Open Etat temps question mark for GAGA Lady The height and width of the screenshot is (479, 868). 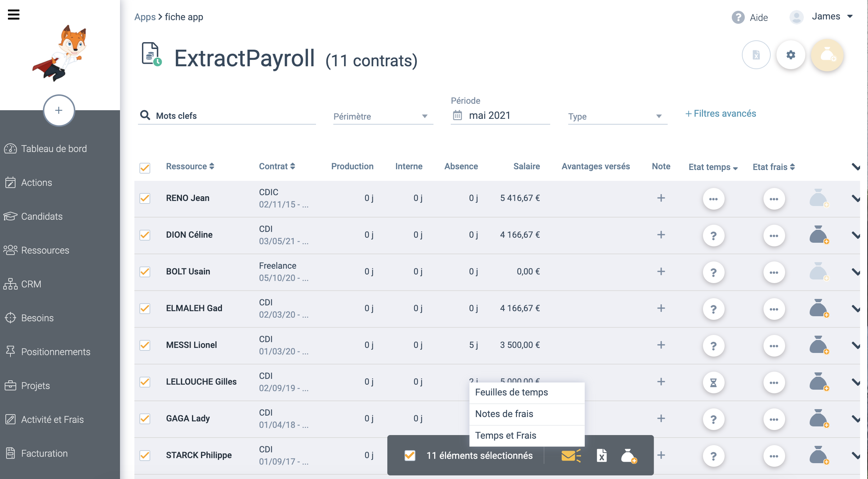(713, 419)
